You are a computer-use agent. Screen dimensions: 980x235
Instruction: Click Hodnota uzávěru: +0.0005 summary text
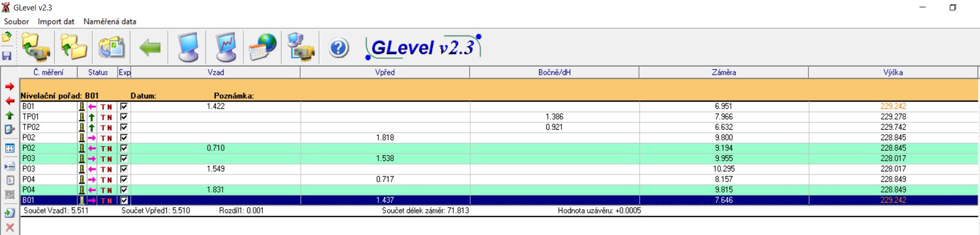coord(599,211)
